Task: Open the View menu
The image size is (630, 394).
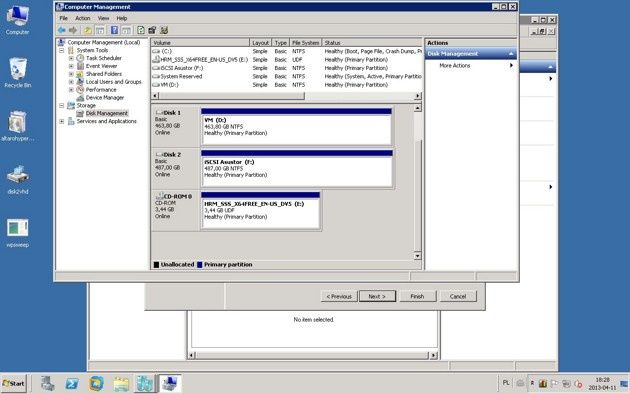Action: click(x=103, y=18)
